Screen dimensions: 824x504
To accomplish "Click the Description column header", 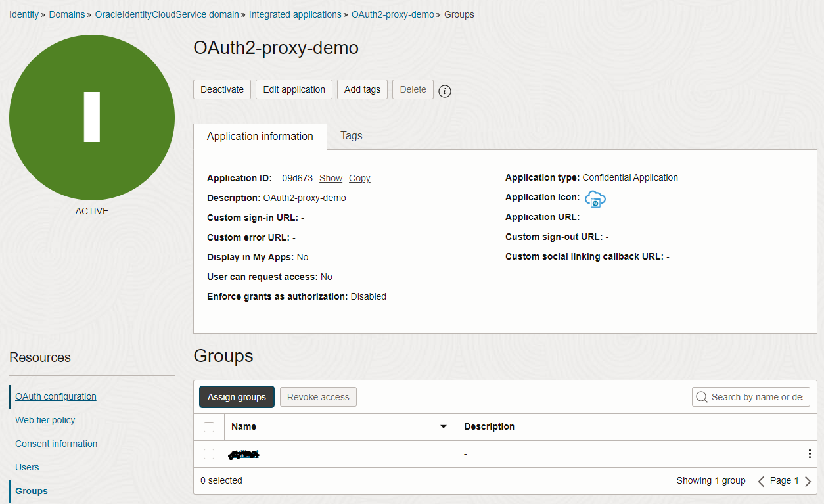I will coord(490,426).
